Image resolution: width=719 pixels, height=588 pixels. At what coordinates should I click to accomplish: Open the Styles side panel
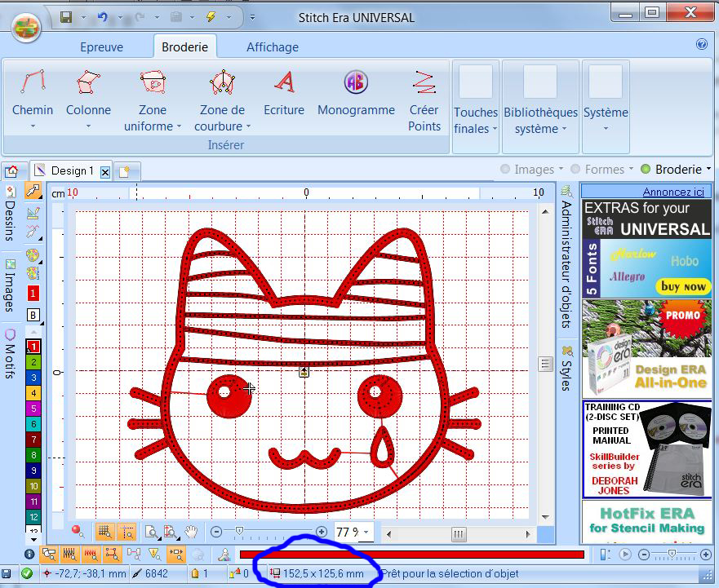[567, 369]
